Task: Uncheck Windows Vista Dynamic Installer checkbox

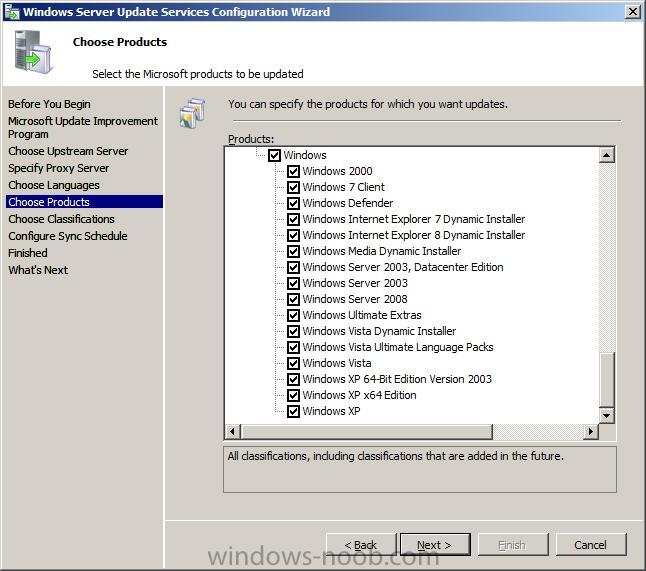Action: click(x=293, y=331)
